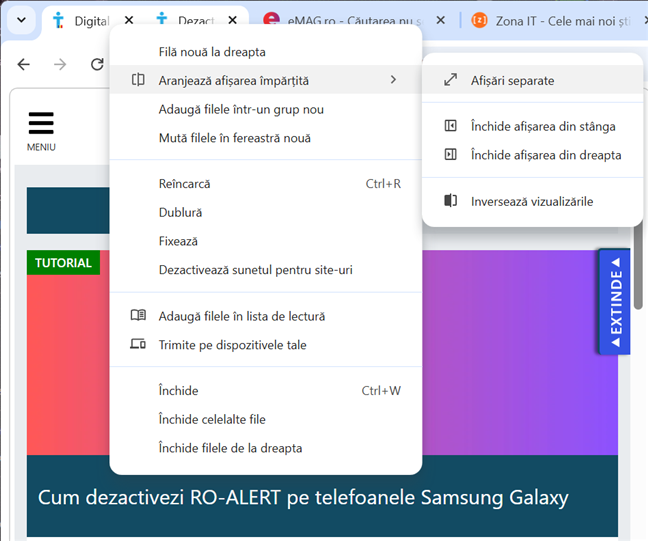The image size is (648, 541).
Task: Choose Dublură from context menu
Action: 266,212
